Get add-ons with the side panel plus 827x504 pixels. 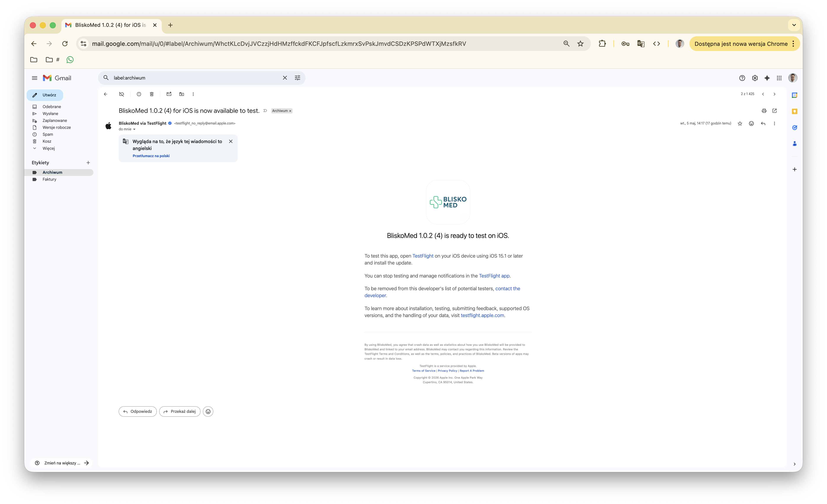(x=794, y=169)
